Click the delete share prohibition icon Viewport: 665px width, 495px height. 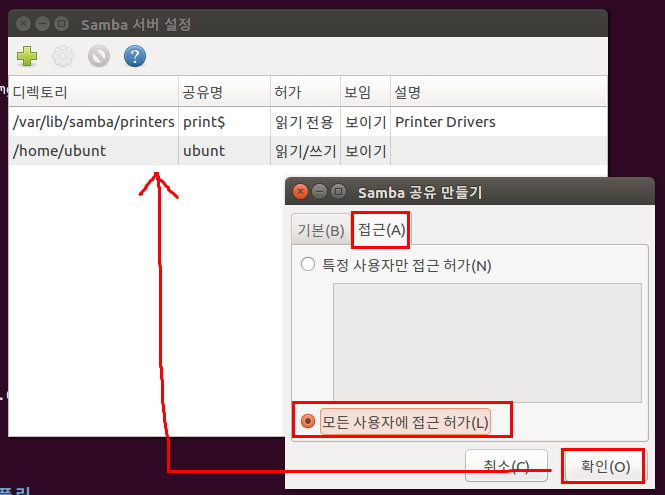point(99,56)
